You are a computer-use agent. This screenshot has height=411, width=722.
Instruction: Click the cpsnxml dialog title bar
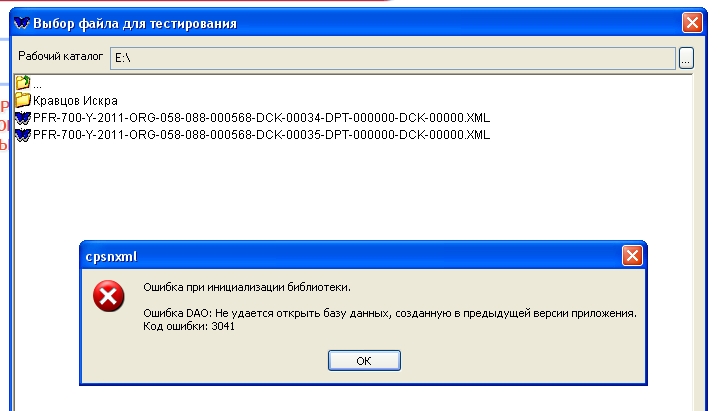pyautogui.click(x=350, y=256)
